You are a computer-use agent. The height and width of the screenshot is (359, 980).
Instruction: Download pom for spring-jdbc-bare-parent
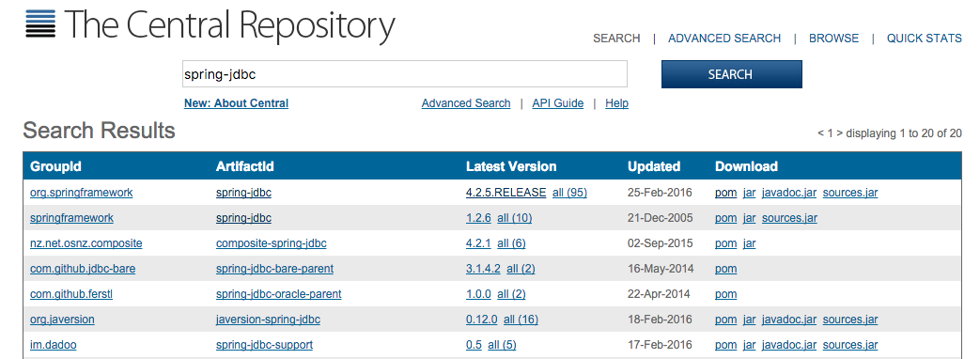point(725,269)
